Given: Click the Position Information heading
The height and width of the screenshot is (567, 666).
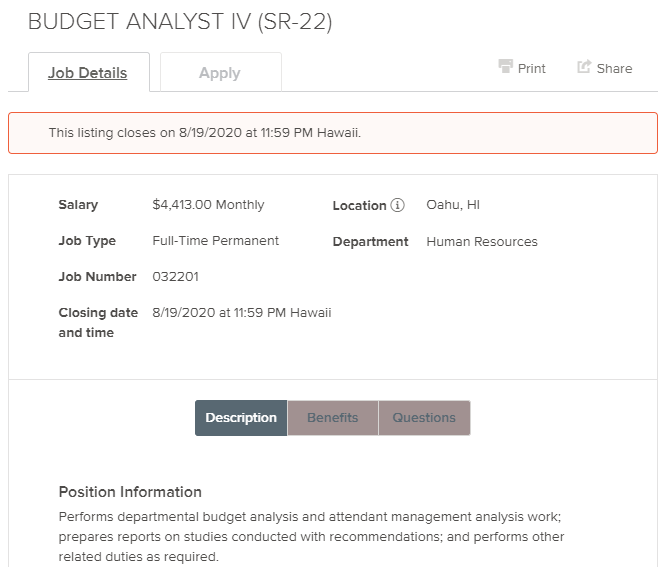Looking at the screenshot, I should point(130,492).
